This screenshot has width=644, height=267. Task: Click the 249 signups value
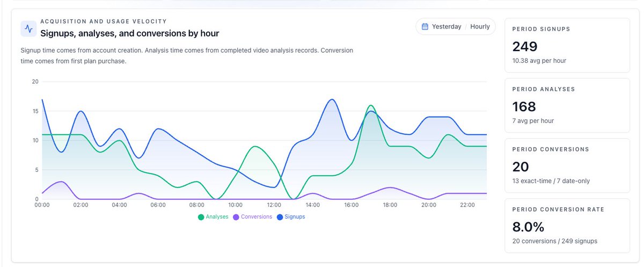(525, 46)
